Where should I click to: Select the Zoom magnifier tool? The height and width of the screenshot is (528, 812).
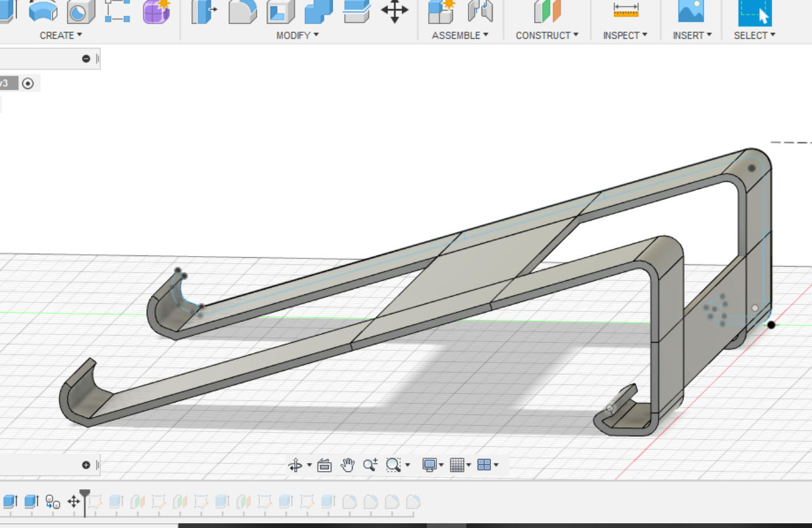(x=370, y=465)
